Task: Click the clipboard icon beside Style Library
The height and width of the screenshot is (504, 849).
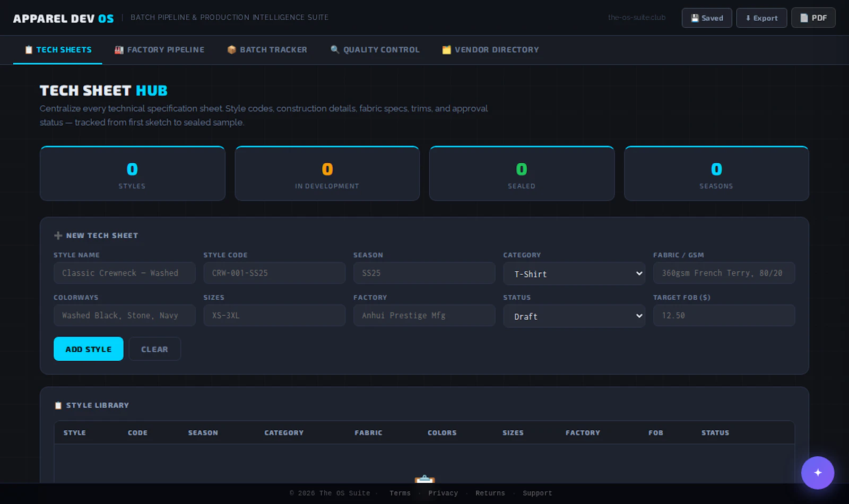Action: pyautogui.click(x=58, y=405)
